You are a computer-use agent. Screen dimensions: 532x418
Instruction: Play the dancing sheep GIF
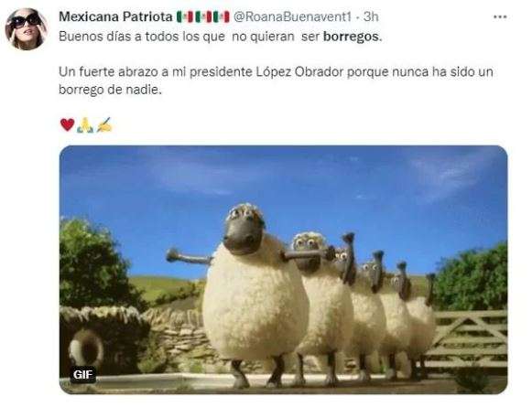coord(283,270)
